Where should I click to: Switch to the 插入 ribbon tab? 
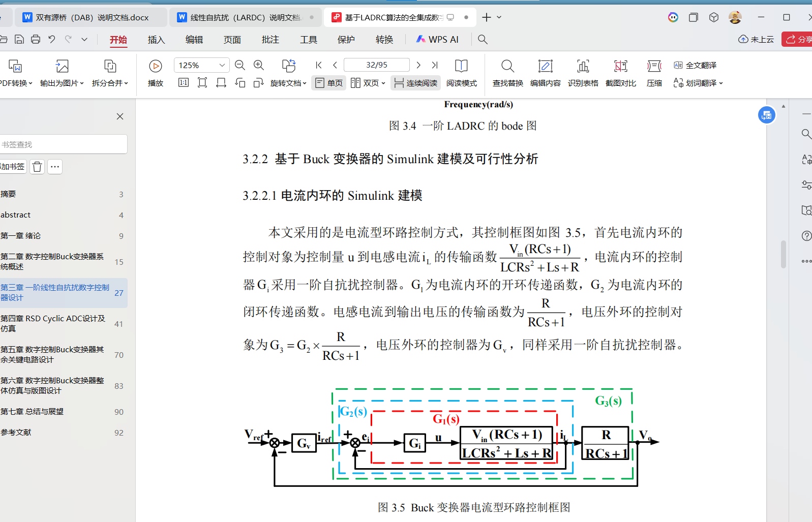(x=156, y=40)
